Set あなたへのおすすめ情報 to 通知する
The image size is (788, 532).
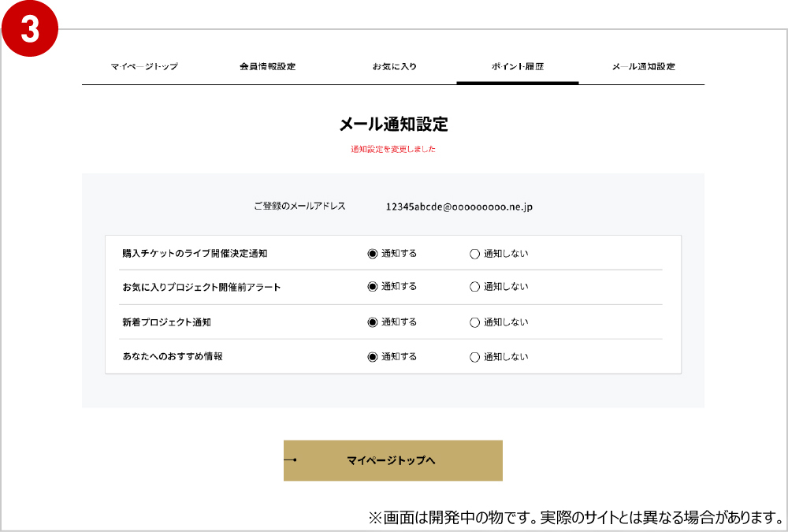click(373, 357)
